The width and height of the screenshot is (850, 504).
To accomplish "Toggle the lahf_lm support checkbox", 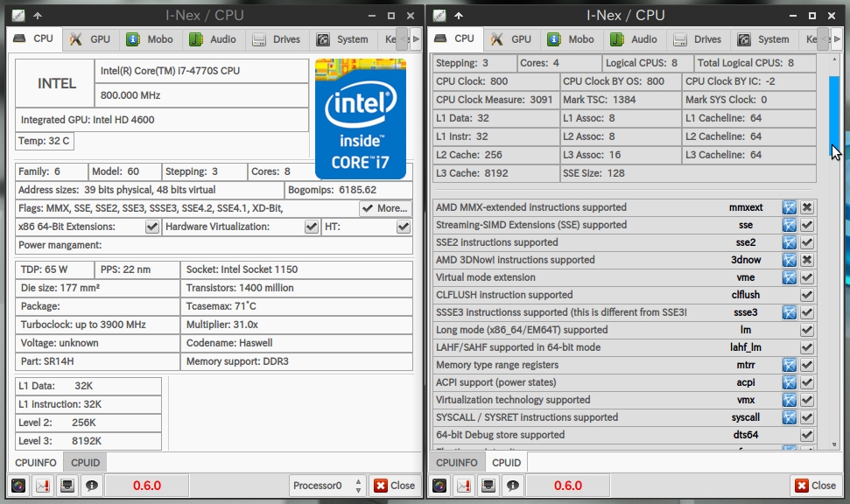I will pos(807,347).
